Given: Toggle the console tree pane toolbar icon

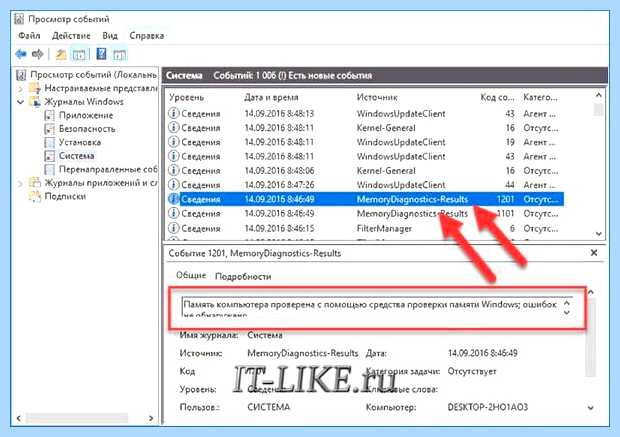Looking at the screenshot, I should coord(79,54).
